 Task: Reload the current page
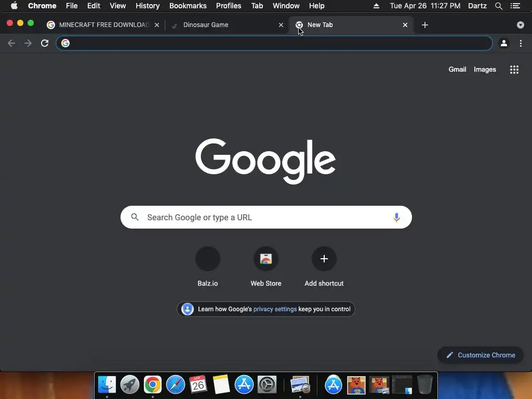coord(45,43)
